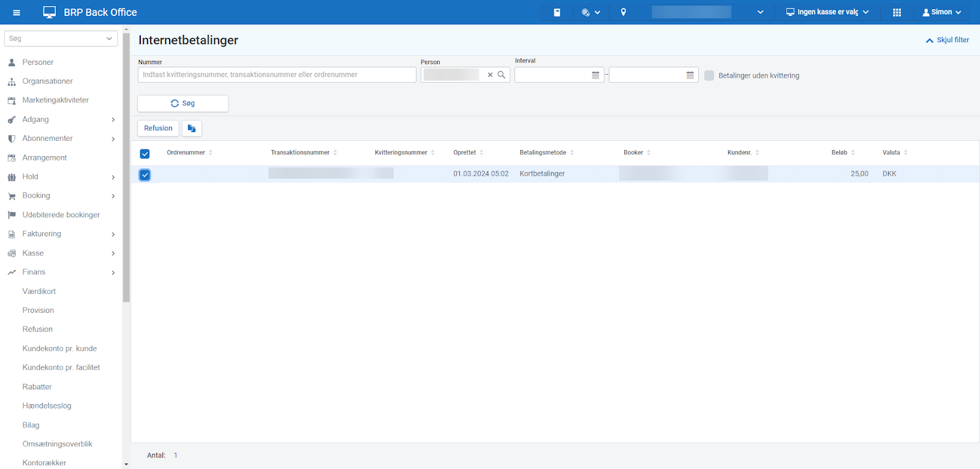Click the Adgang key icon

click(x=12, y=119)
